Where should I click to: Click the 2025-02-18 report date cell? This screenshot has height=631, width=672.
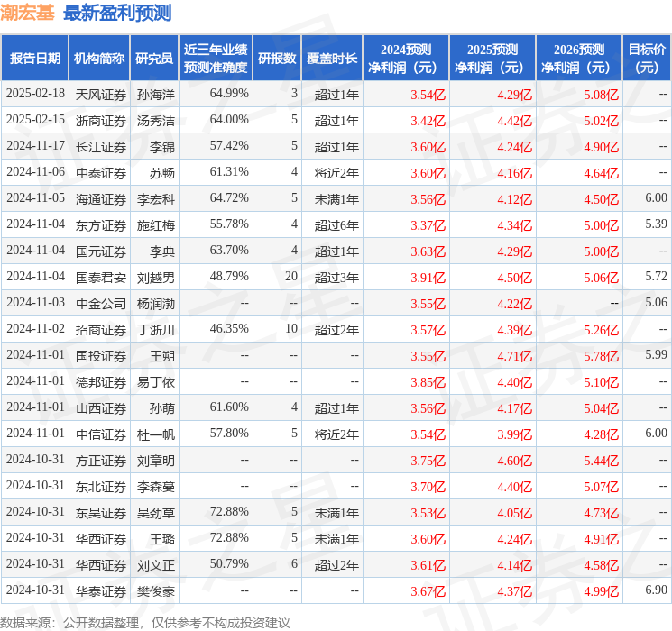[36, 94]
